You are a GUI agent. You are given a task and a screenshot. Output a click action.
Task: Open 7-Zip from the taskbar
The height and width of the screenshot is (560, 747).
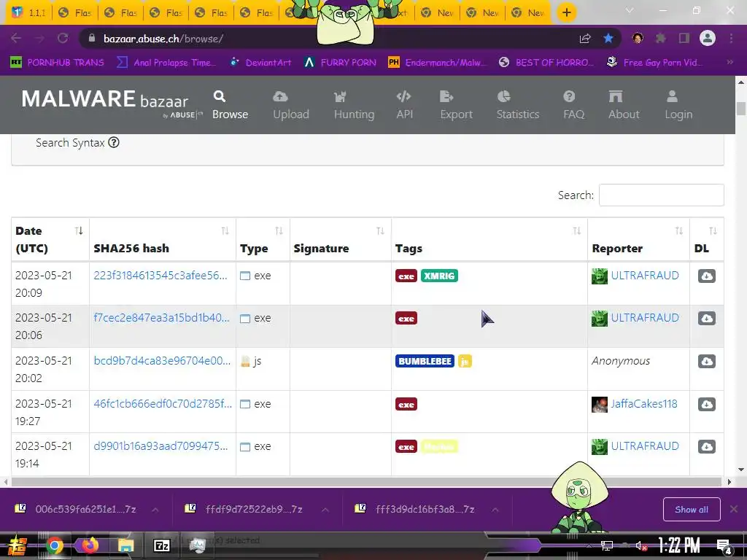pyautogui.click(x=161, y=545)
